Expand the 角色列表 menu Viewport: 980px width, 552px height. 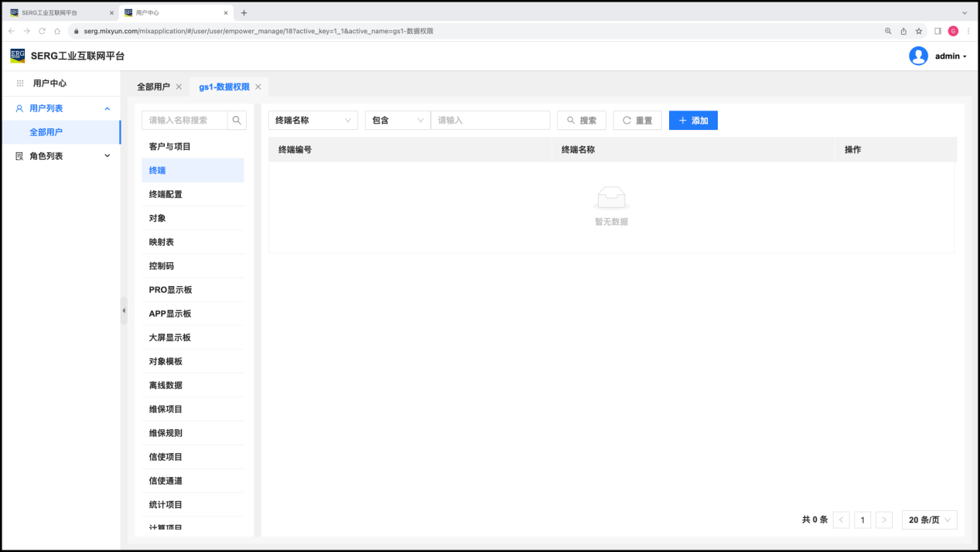[x=60, y=156]
